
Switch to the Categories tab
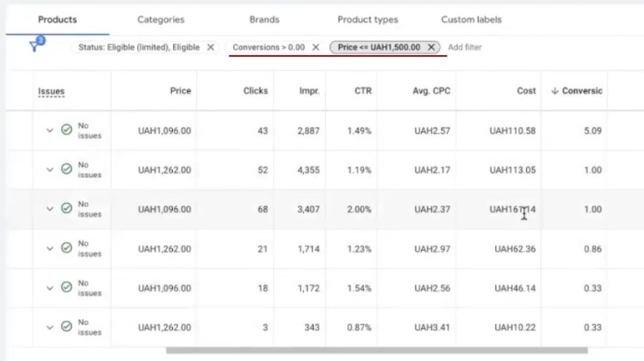click(x=161, y=19)
